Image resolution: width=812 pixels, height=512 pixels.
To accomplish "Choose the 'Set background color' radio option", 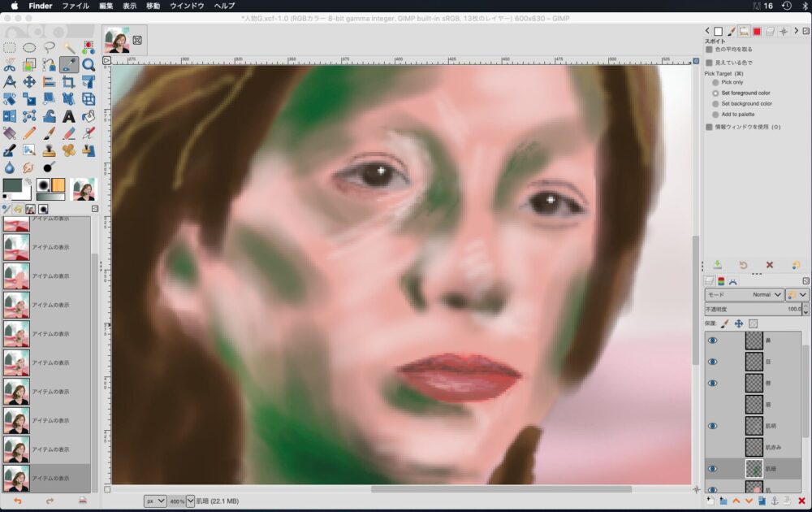I will (x=715, y=104).
